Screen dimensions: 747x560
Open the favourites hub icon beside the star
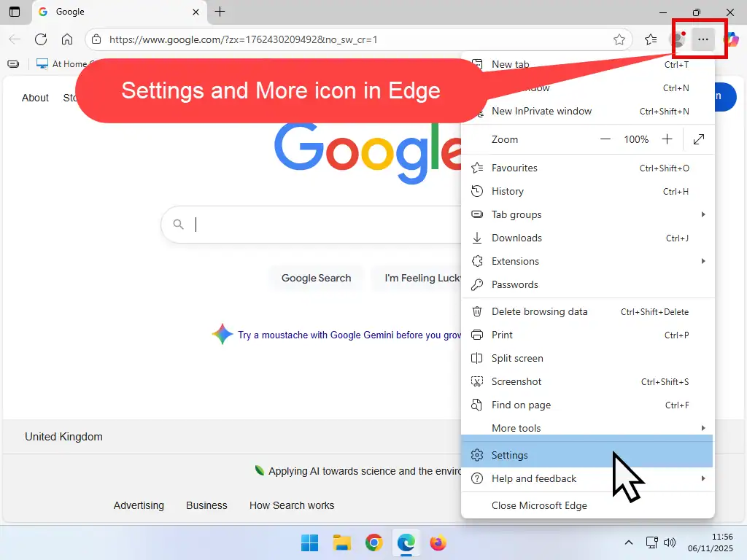[651, 39]
